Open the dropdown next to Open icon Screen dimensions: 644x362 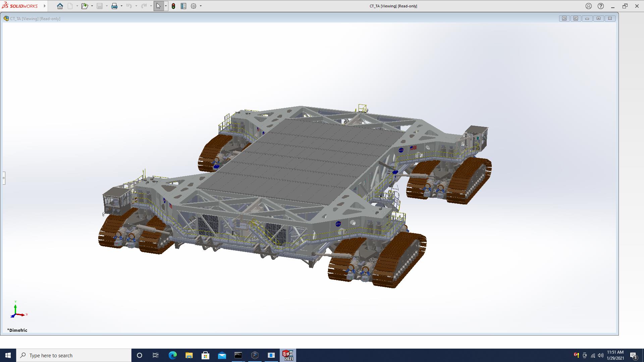(x=92, y=6)
